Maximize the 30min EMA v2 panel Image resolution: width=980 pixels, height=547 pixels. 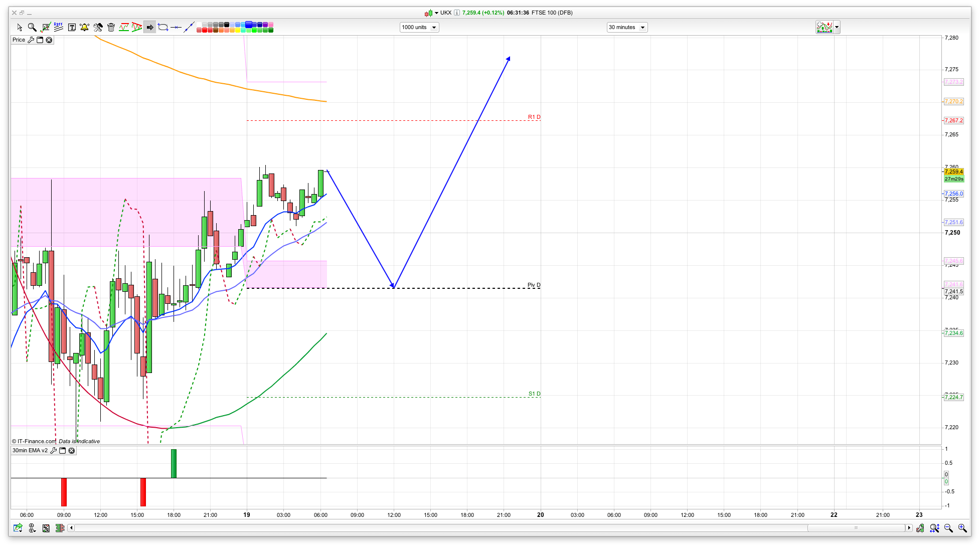coord(63,450)
